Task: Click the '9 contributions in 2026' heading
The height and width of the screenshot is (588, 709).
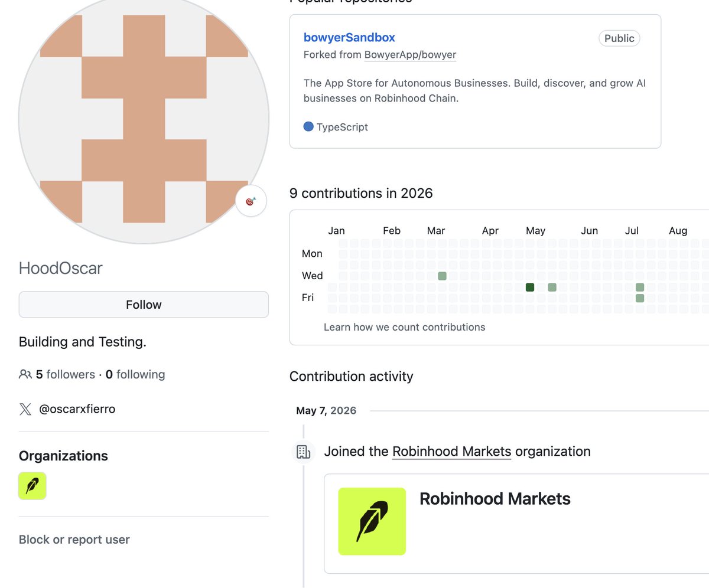Action: pos(361,193)
